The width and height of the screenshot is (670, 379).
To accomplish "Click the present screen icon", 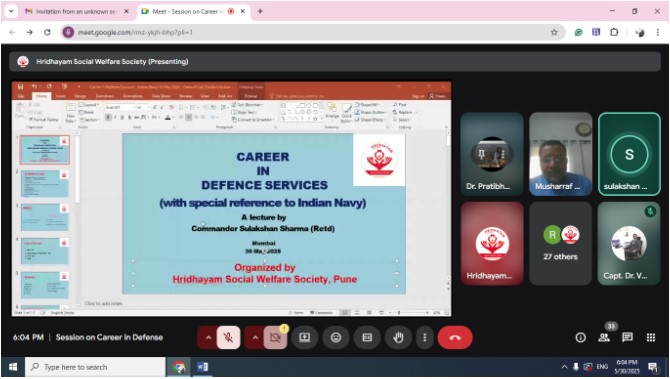I will point(304,338).
